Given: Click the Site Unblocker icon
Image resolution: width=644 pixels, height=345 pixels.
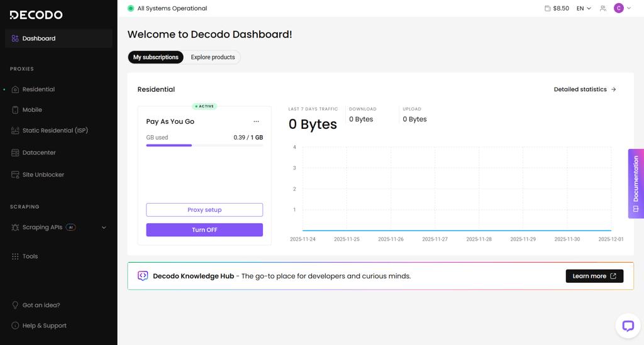Looking at the screenshot, I should coord(15,175).
